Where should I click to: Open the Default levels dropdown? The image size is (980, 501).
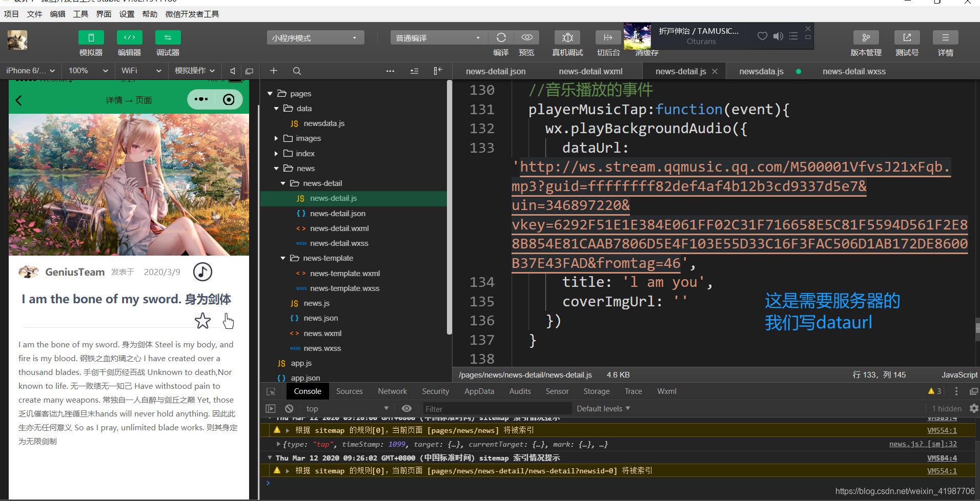pyautogui.click(x=603, y=409)
